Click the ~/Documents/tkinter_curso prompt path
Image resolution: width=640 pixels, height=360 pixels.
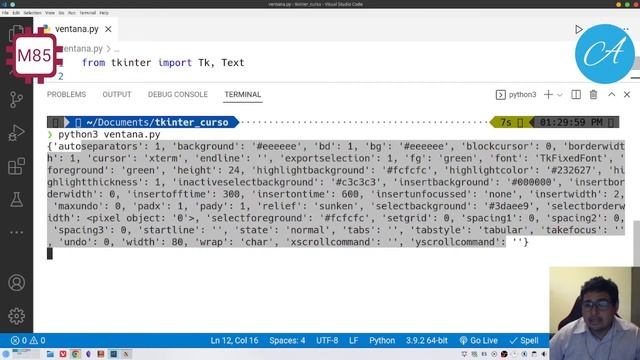coord(157,122)
